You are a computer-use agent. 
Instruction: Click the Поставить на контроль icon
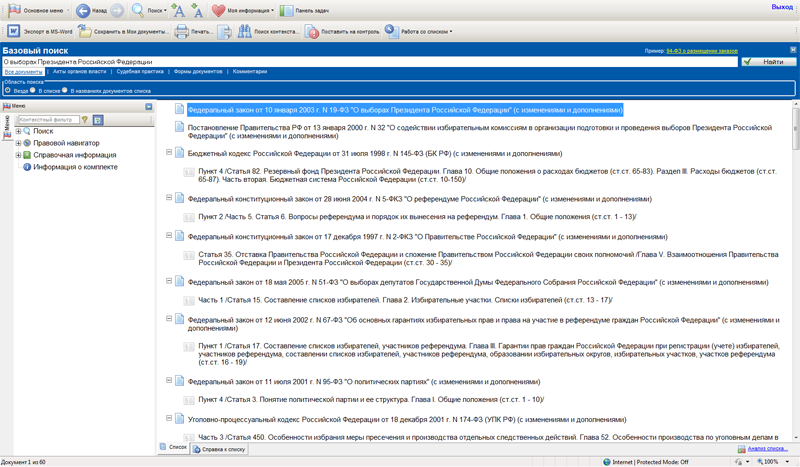point(312,32)
